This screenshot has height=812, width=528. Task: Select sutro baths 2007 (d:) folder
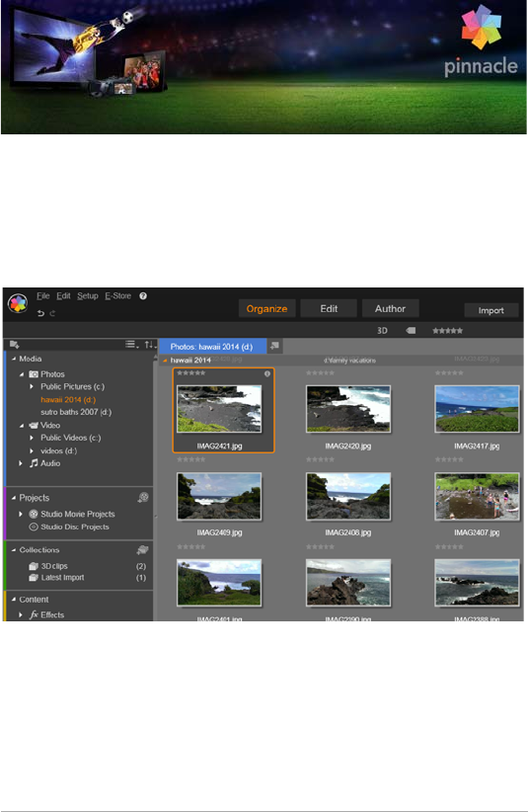tap(76, 412)
